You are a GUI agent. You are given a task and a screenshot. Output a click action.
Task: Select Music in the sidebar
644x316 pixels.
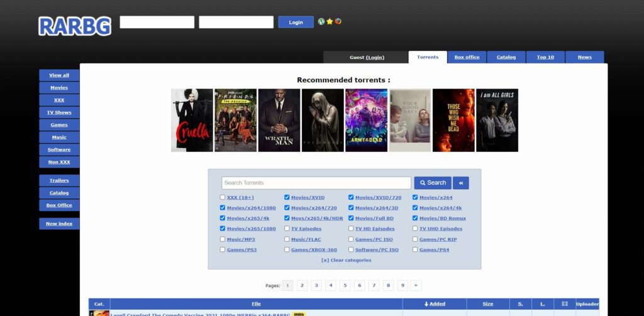(x=59, y=137)
